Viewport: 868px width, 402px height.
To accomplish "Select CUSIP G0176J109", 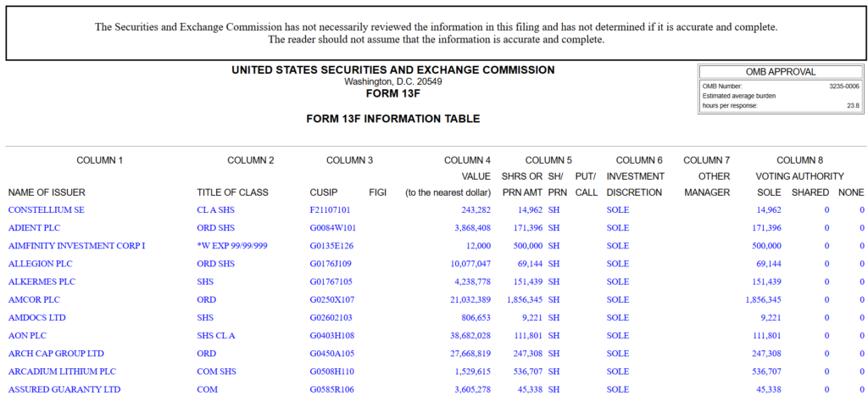I will coord(331,264).
